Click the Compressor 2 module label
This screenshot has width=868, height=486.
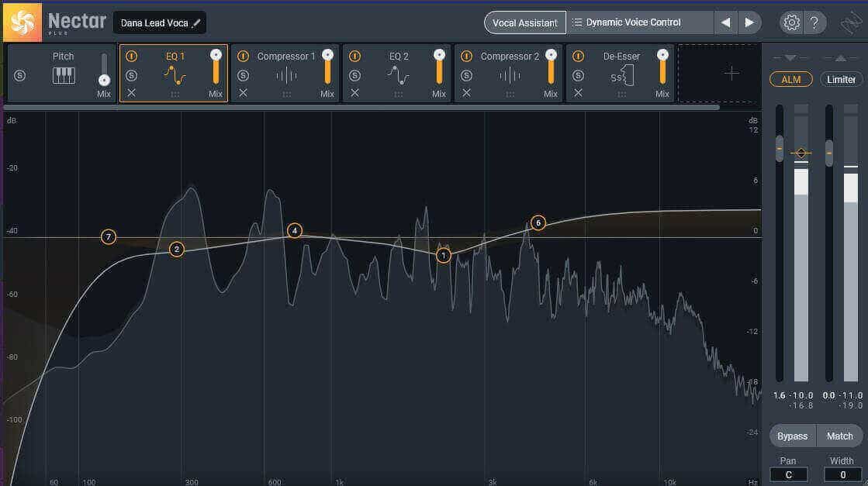tap(510, 57)
